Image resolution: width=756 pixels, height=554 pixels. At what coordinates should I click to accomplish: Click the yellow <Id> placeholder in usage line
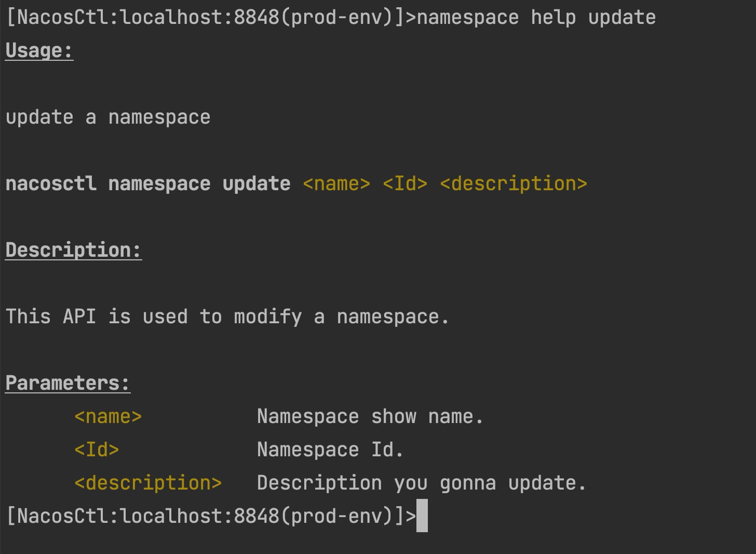pos(405,184)
